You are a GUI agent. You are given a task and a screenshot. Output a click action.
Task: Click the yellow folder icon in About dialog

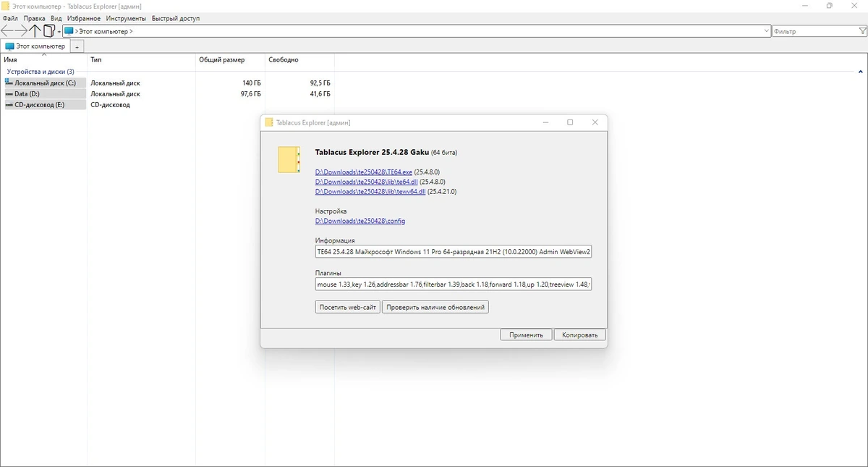click(x=289, y=160)
